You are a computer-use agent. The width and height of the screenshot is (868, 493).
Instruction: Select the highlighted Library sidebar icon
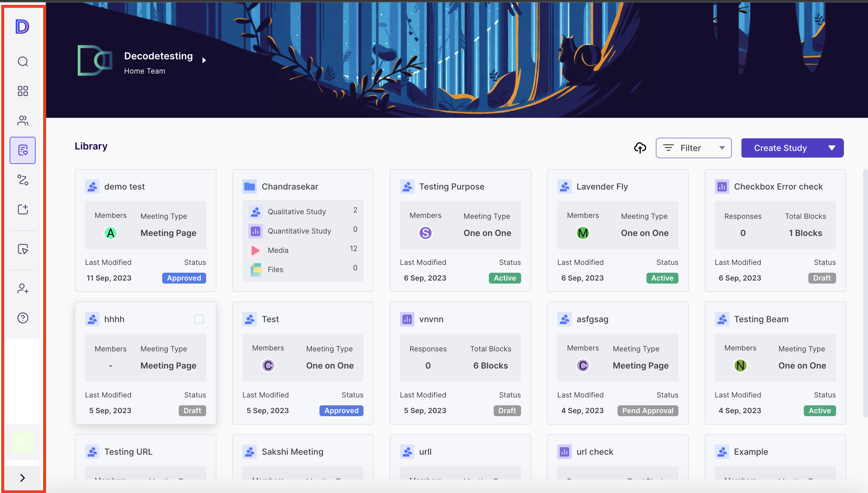[x=23, y=150]
